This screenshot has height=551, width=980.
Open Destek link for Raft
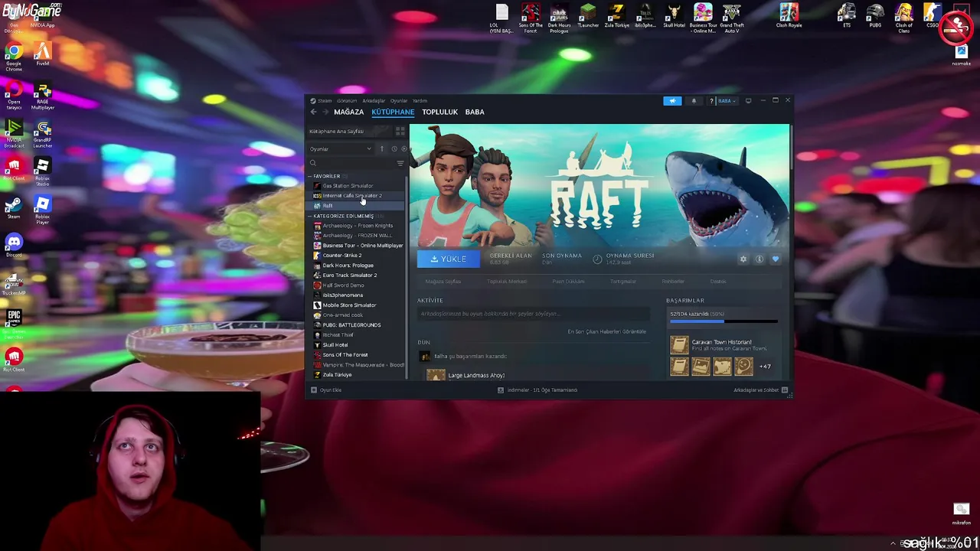[717, 282]
